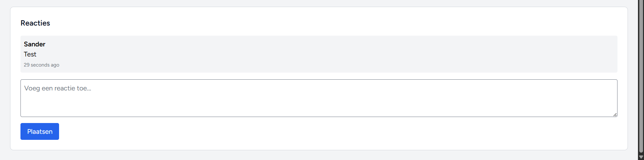Viewport: 644px width, 160px height.
Task: Click the commenter name 'Sander'
Action: coord(35,44)
